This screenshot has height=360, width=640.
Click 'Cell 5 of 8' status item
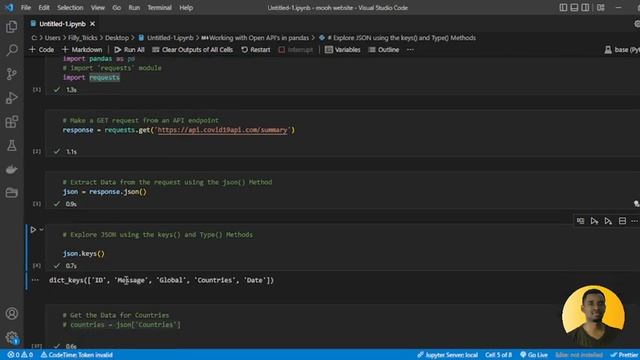point(498,355)
